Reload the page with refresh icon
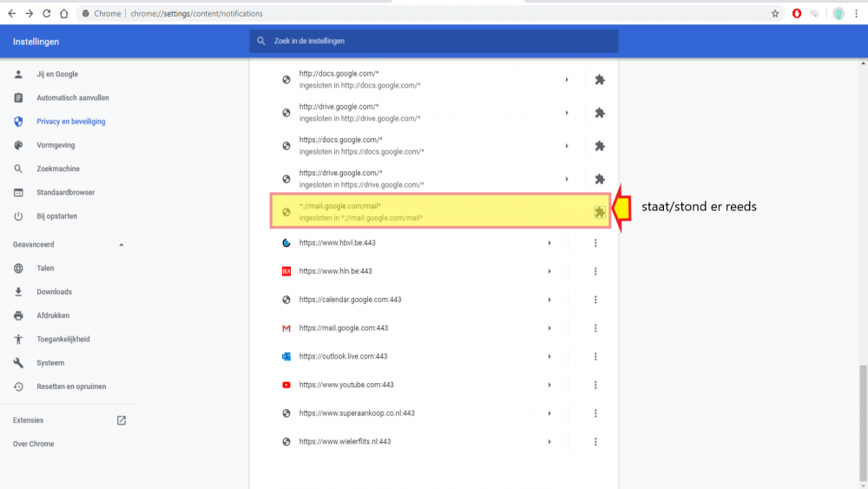The image size is (868, 489). click(47, 14)
